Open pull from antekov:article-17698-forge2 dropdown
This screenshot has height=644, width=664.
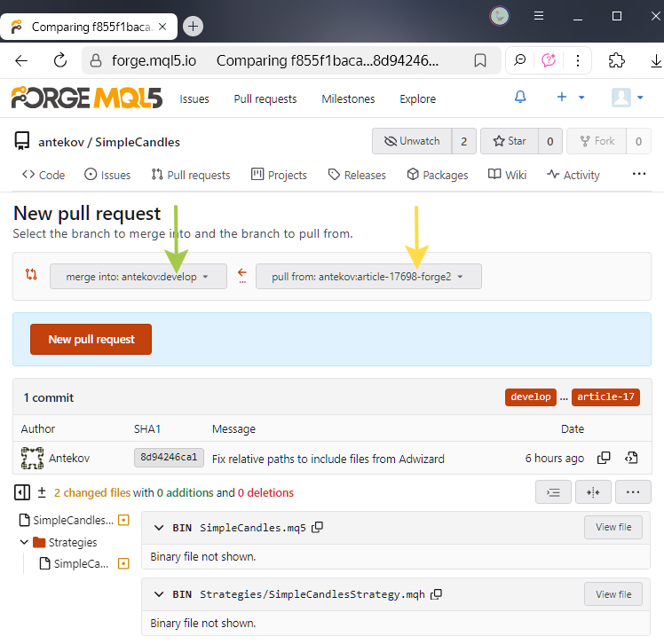pyautogui.click(x=368, y=277)
